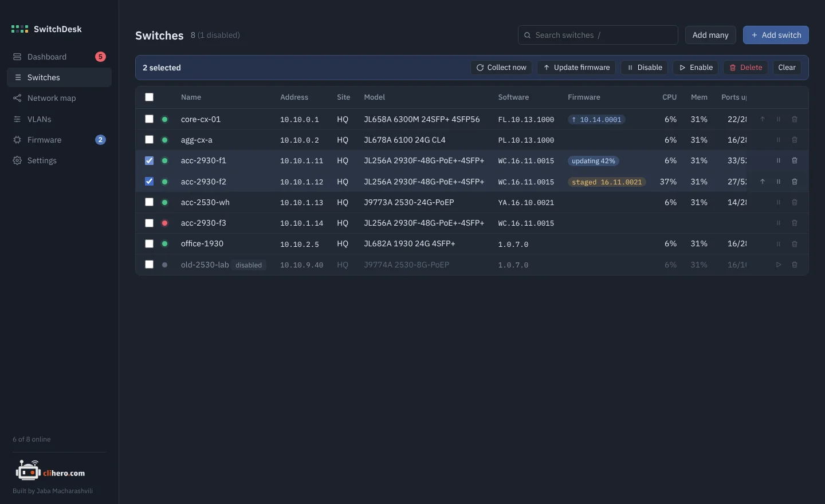825x504 pixels.
Task: Click the trash icon for acc-2930-f3
Action: (x=795, y=223)
